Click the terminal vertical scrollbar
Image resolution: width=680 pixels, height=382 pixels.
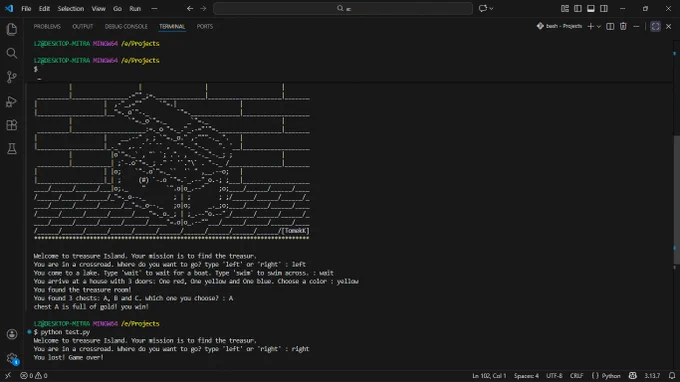coord(676,200)
